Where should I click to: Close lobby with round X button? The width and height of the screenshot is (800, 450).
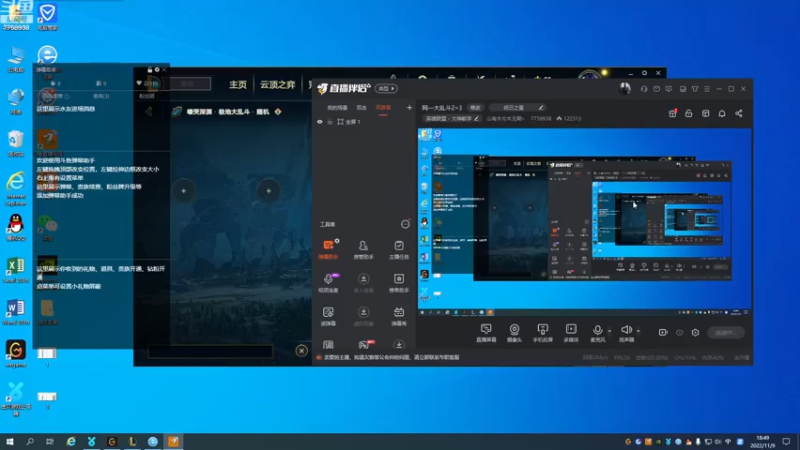coord(302,351)
